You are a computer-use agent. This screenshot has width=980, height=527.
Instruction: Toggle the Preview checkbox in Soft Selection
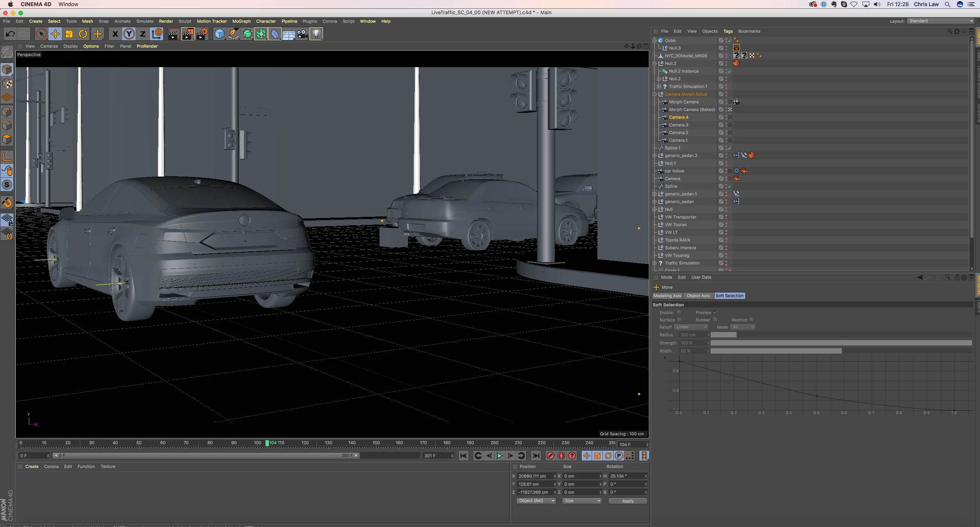coord(715,312)
